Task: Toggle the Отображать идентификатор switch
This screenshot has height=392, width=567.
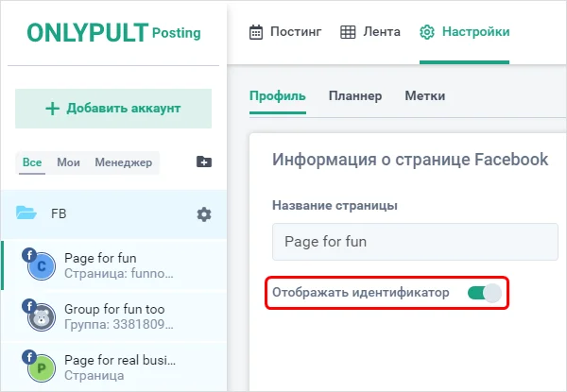Action: 485,293
